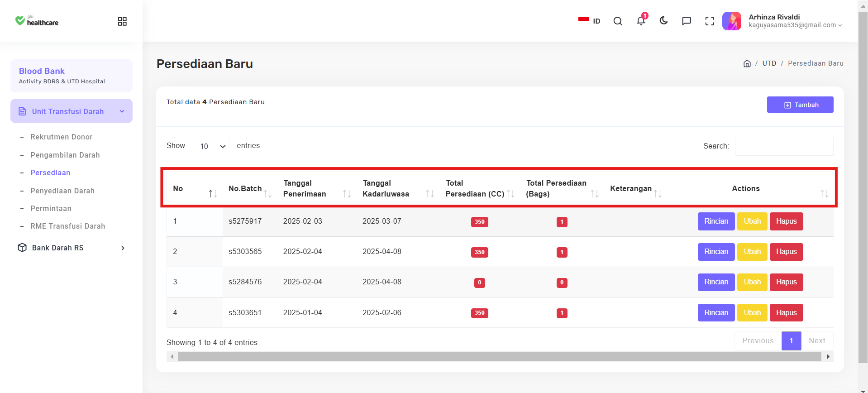Viewport: 868px width, 393px height.
Task: Click Hapus for batch s5275917
Action: [x=787, y=221]
